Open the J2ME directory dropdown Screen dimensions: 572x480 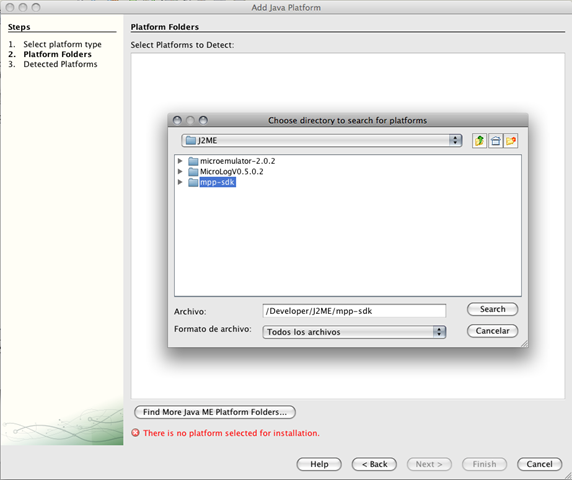click(x=322, y=140)
